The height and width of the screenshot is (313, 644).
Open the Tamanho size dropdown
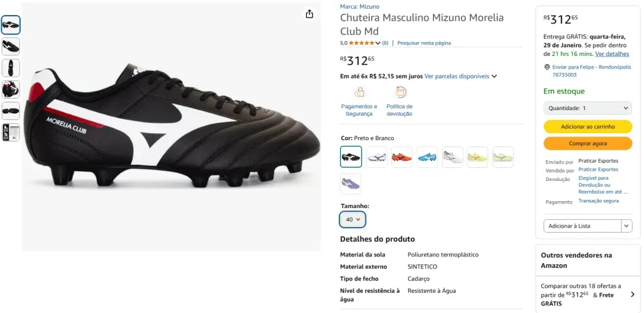(x=353, y=219)
